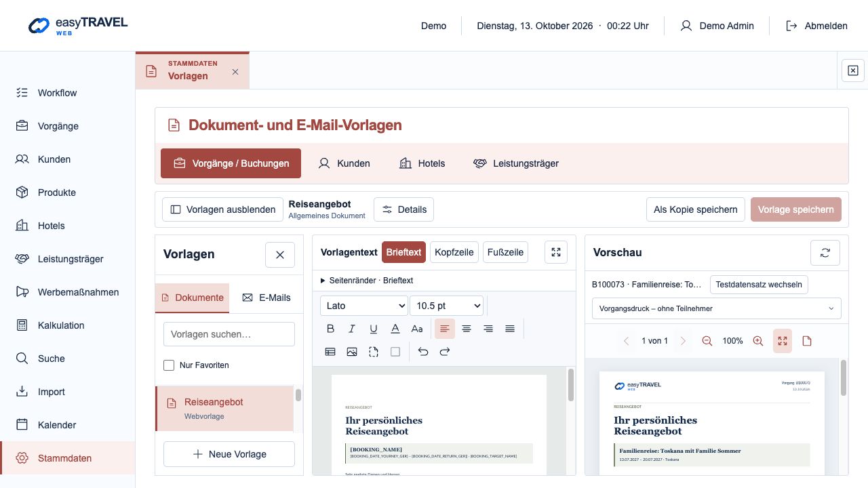Open the font size dropdown showing 10.5 pt
The width and height of the screenshot is (868, 488).
pyautogui.click(x=447, y=306)
